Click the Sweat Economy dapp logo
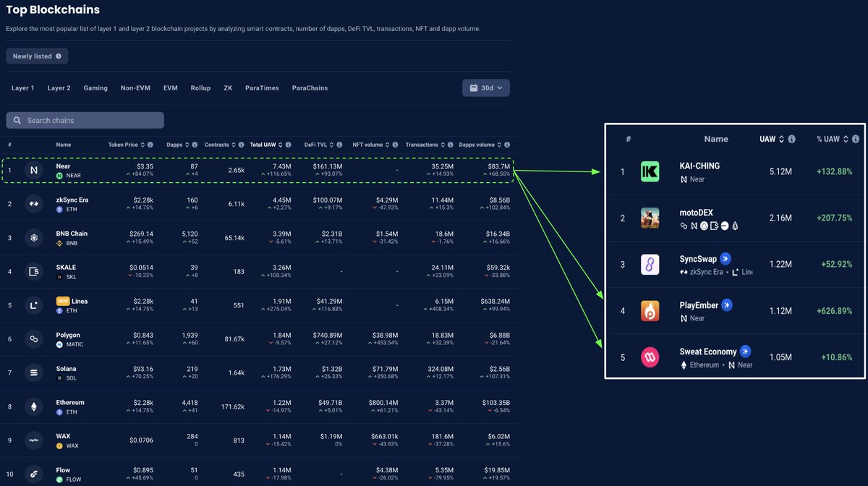The width and height of the screenshot is (868, 486). (650, 357)
